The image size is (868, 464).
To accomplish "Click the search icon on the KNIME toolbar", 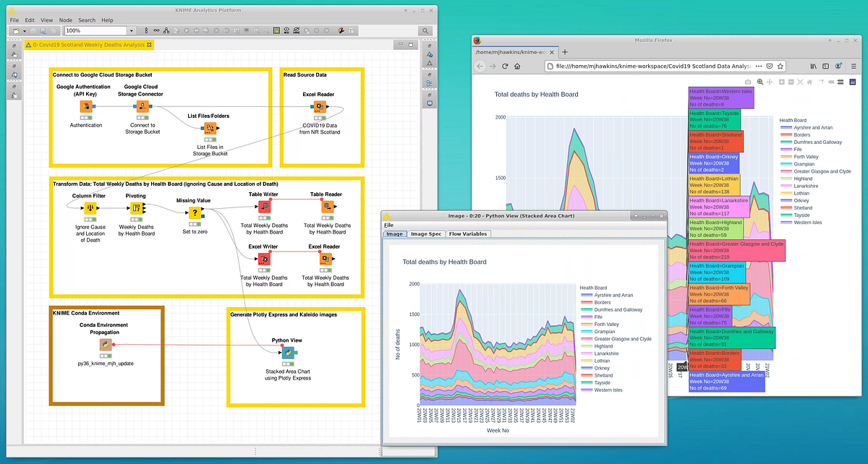I will point(424,31).
